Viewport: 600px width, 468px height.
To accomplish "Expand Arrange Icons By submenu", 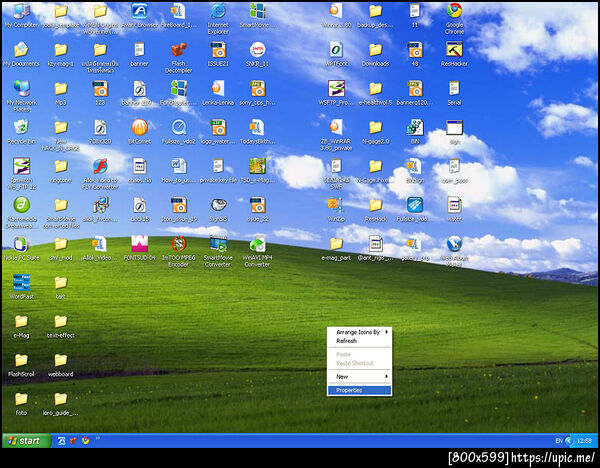I will click(359, 332).
